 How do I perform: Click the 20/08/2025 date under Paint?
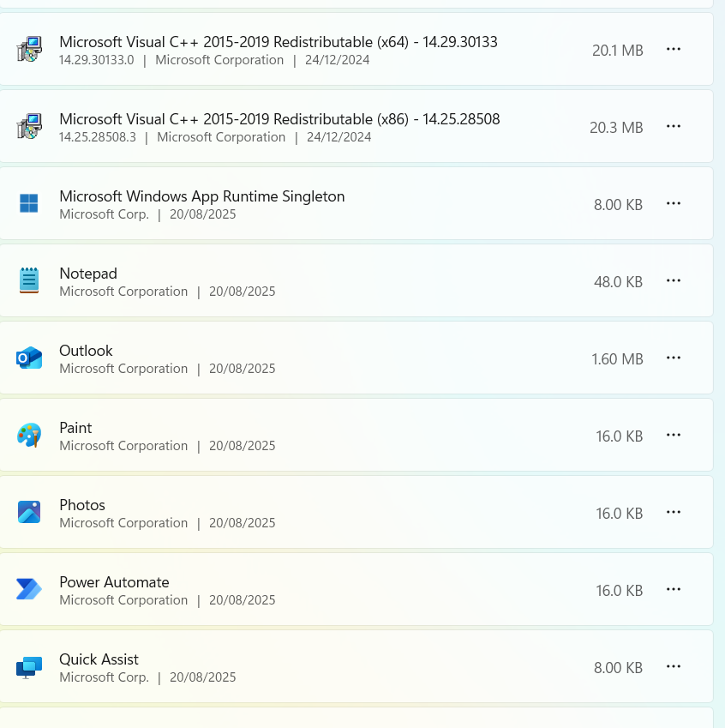point(242,445)
